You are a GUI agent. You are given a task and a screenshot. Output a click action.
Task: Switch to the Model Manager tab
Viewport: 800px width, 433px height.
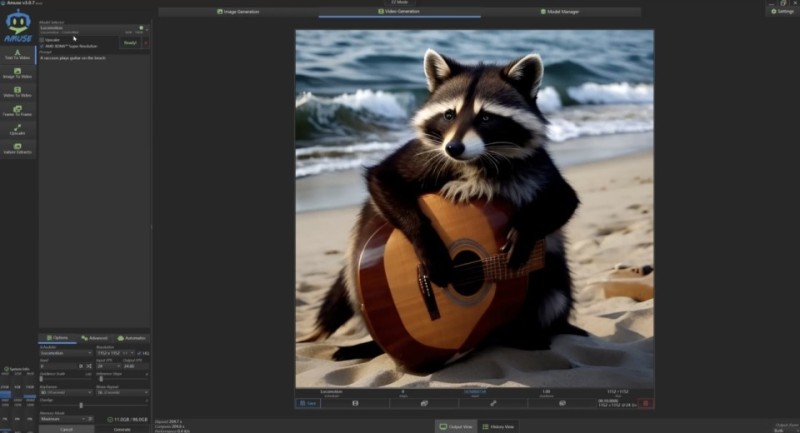pyautogui.click(x=562, y=11)
